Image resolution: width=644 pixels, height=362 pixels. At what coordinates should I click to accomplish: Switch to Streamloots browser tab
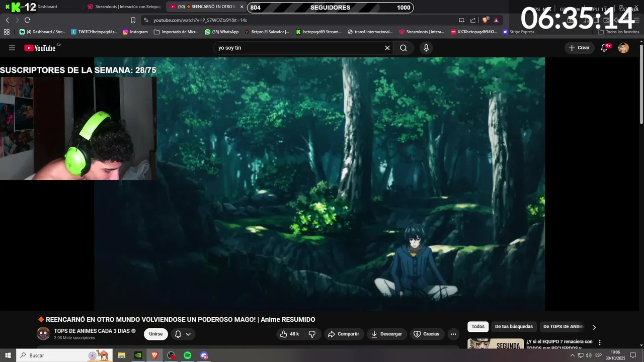(124, 7)
